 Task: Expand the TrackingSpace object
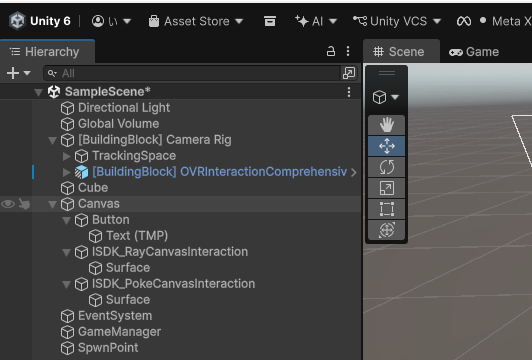point(66,156)
